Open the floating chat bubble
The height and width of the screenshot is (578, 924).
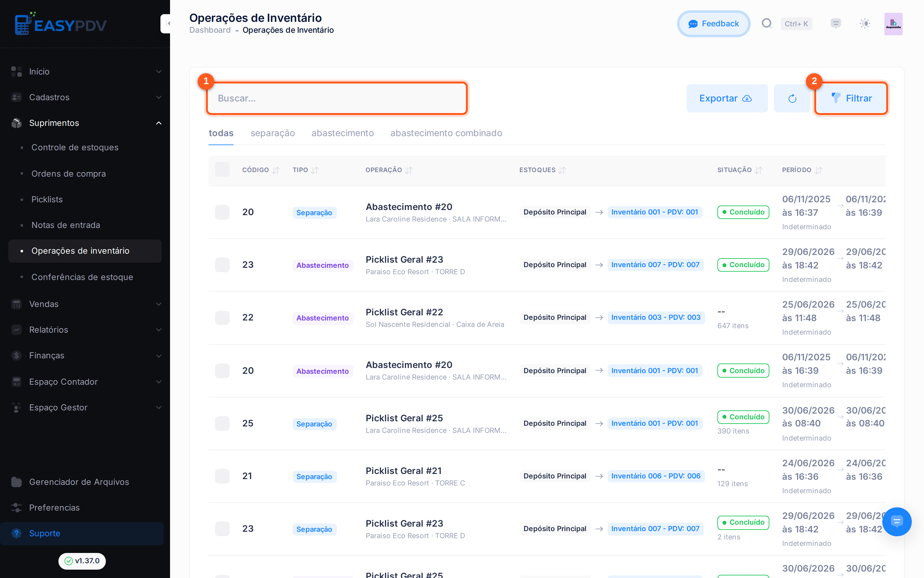(x=897, y=521)
